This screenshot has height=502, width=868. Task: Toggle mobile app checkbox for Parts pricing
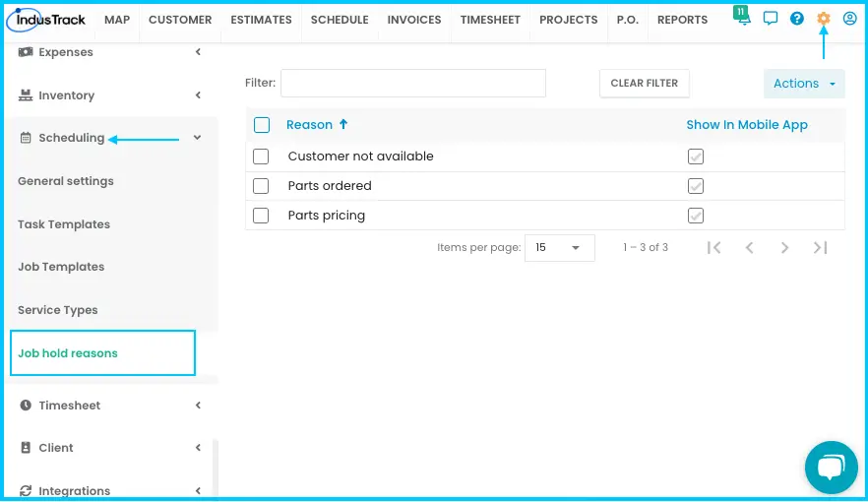pos(696,216)
